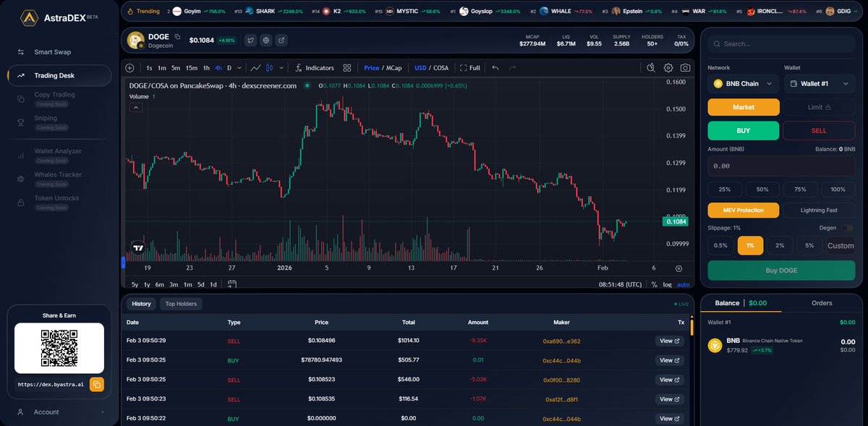Screen dimensions: 868x426
Task: Open the price scale settings icon
Action: tap(678, 268)
